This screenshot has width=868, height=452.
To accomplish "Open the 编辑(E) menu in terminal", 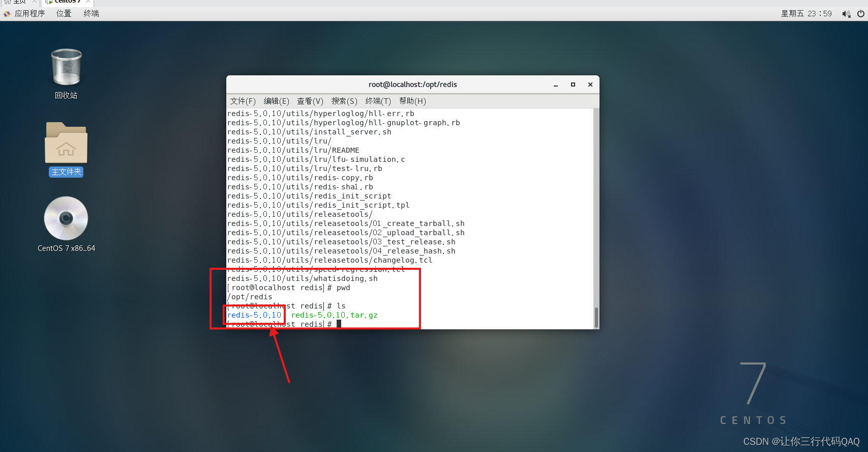I will tap(277, 101).
